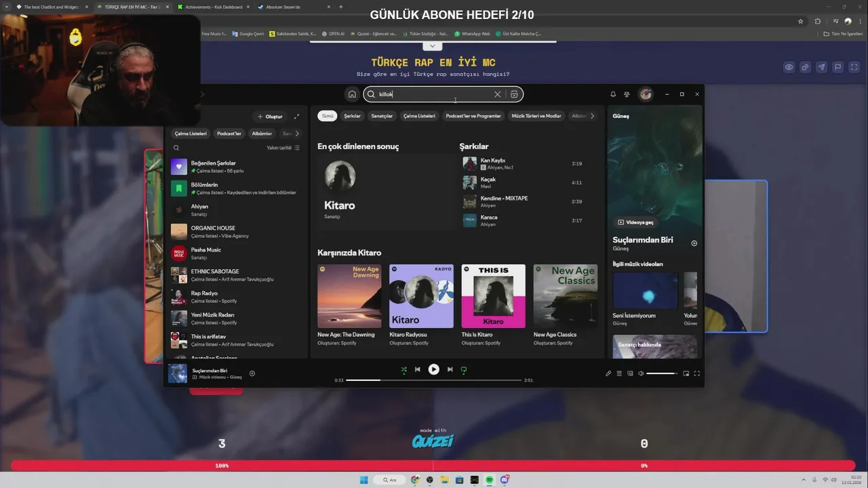Click the eye icon on Quizei page
Screen dimensions: 868x488
(x=789, y=67)
